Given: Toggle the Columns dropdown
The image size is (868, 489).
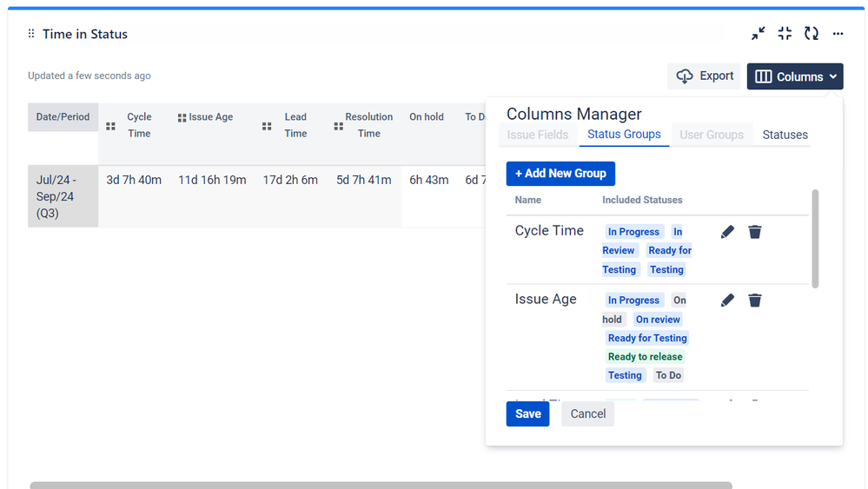Looking at the screenshot, I should [x=794, y=76].
